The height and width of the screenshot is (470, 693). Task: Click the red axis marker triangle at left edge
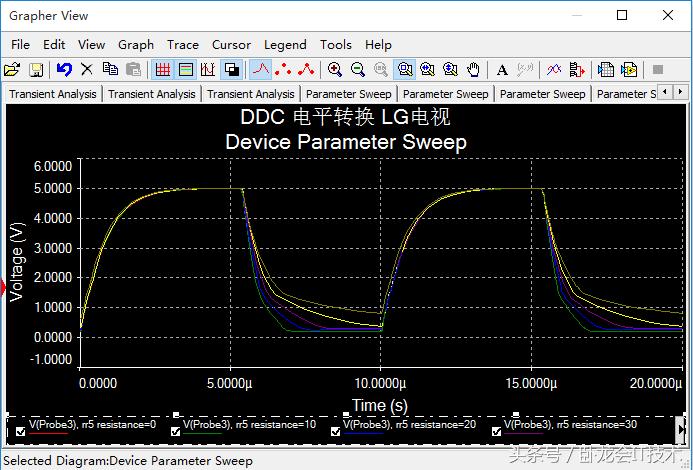point(3,288)
